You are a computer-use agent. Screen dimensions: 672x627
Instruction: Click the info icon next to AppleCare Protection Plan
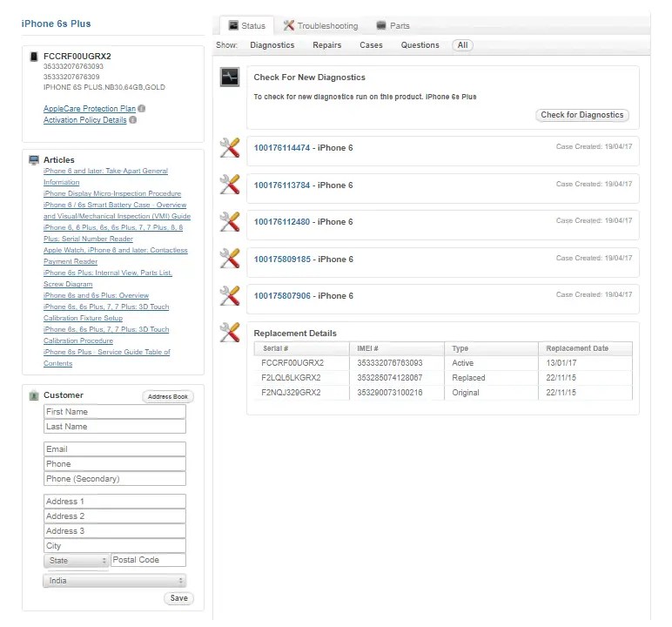142,109
